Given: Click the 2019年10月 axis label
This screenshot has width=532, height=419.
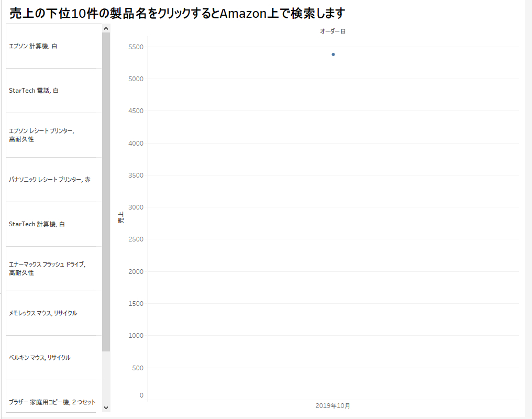Looking at the screenshot, I should 332,406.
